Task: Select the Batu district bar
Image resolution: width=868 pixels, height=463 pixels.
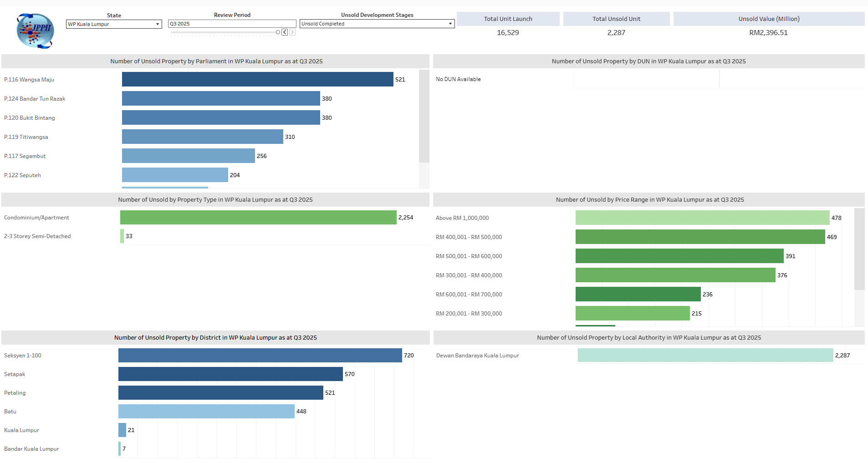Action: tap(206, 412)
